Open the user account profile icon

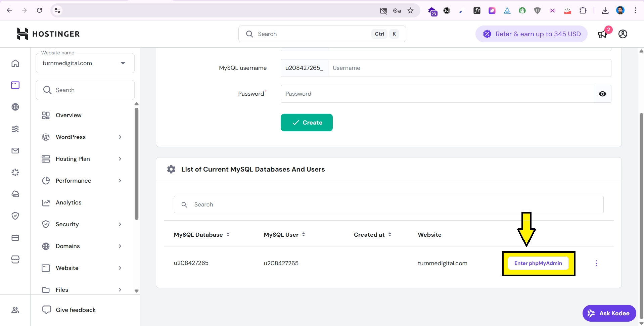coord(623,34)
